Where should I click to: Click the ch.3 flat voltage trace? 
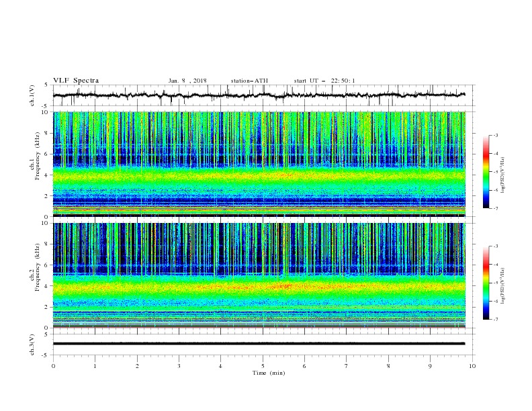(259, 344)
